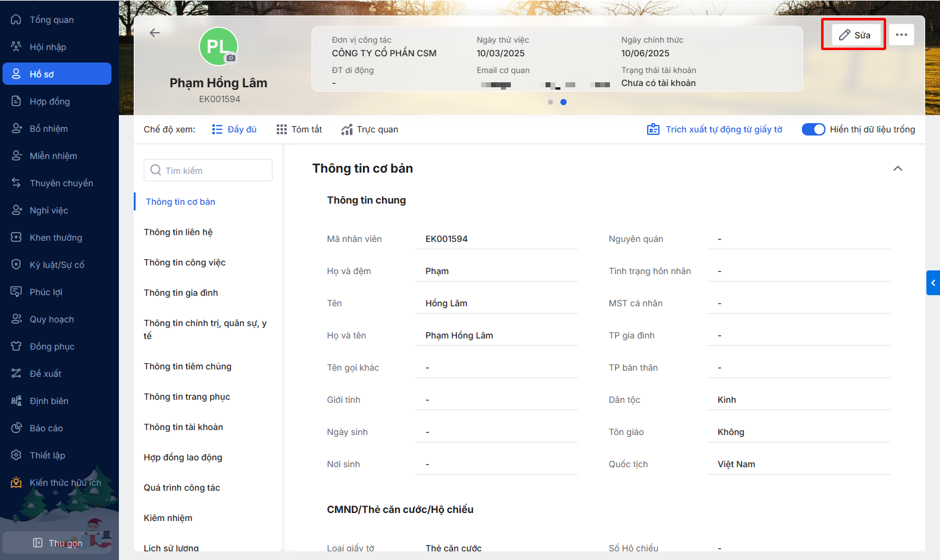
Task: Open Báo cáo menu label
Action: [x=46, y=428]
